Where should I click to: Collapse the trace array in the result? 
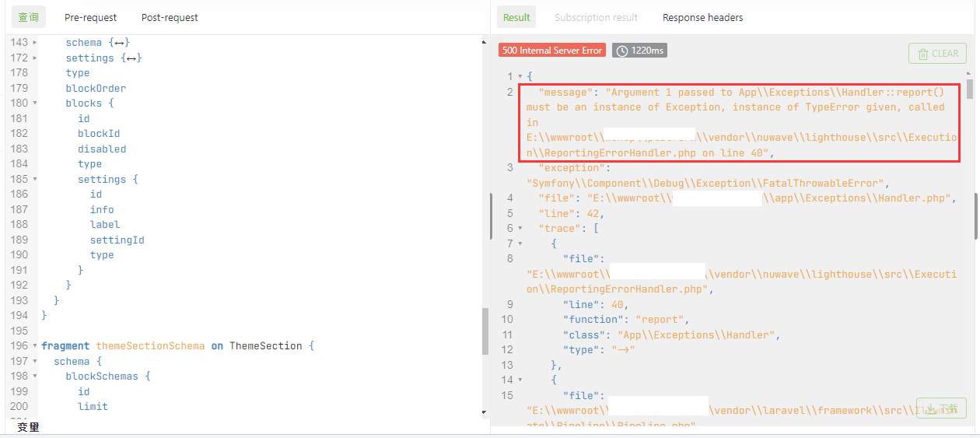[x=520, y=229]
